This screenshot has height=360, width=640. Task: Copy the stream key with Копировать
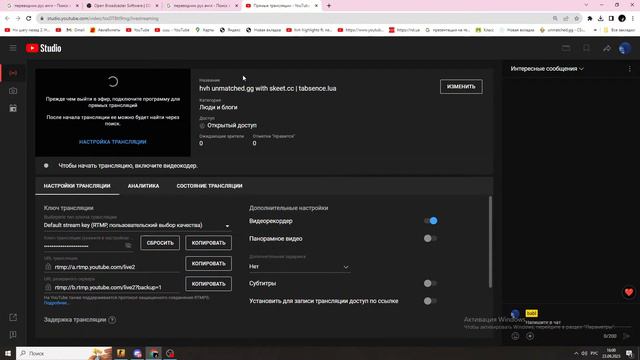209,243
